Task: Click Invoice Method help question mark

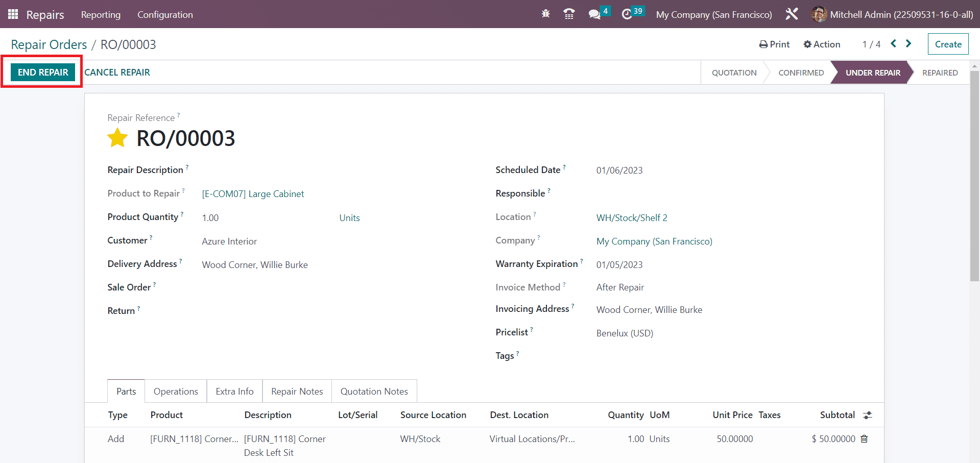Action: [x=564, y=284]
